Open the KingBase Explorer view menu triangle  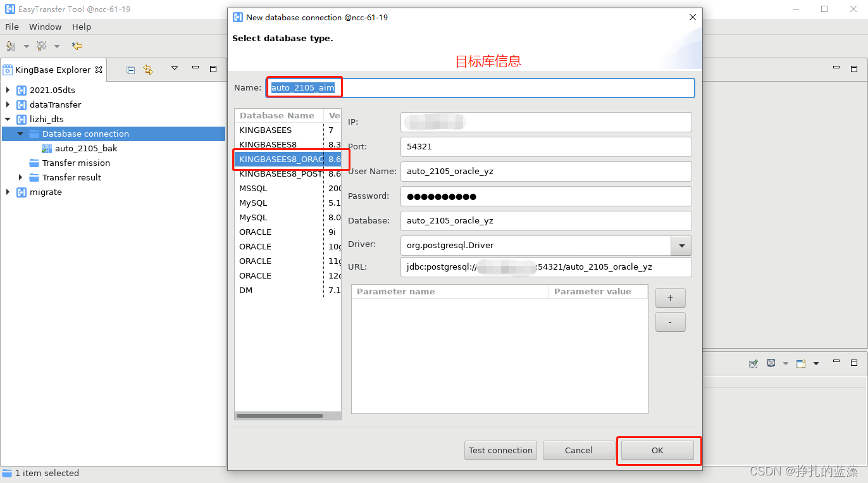(x=175, y=68)
